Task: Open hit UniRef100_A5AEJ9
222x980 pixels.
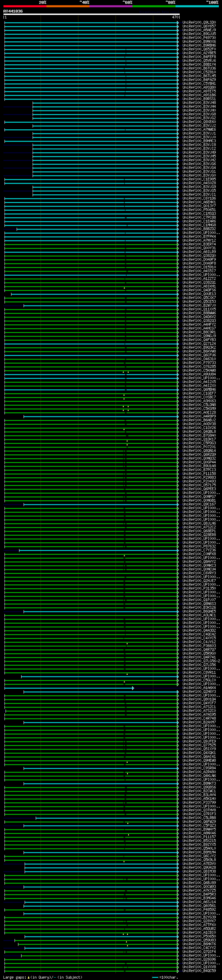Action: pos(199,31)
